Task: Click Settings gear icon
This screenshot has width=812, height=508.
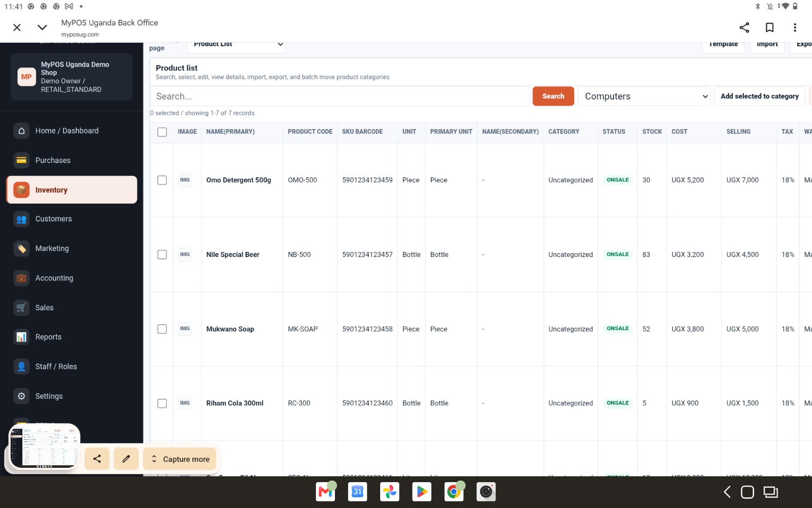Action: (x=21, y=396)
